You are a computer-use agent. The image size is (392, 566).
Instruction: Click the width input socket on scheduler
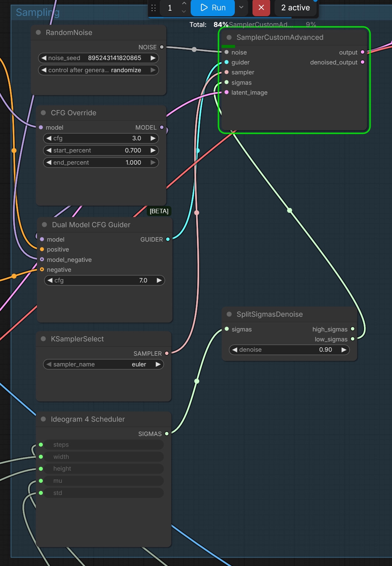pyautogui.click(x=41, y=457)
